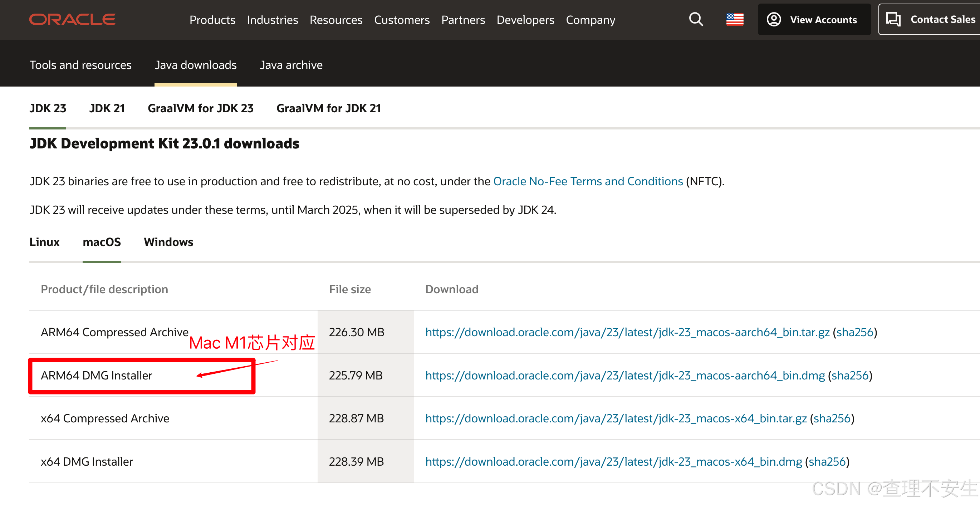Open Oracle No-Fee Terms and Conditions link

[x=588, y=181]
